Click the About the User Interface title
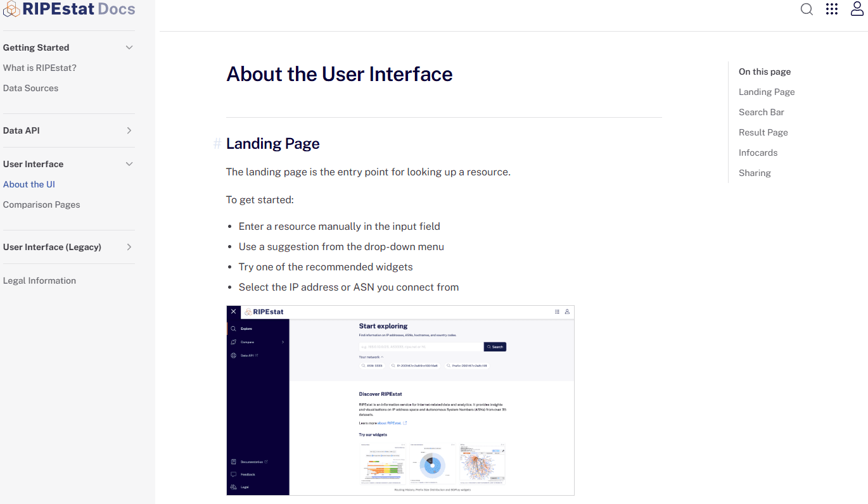This screenshot has width=868, height=504. click(340, 74)
